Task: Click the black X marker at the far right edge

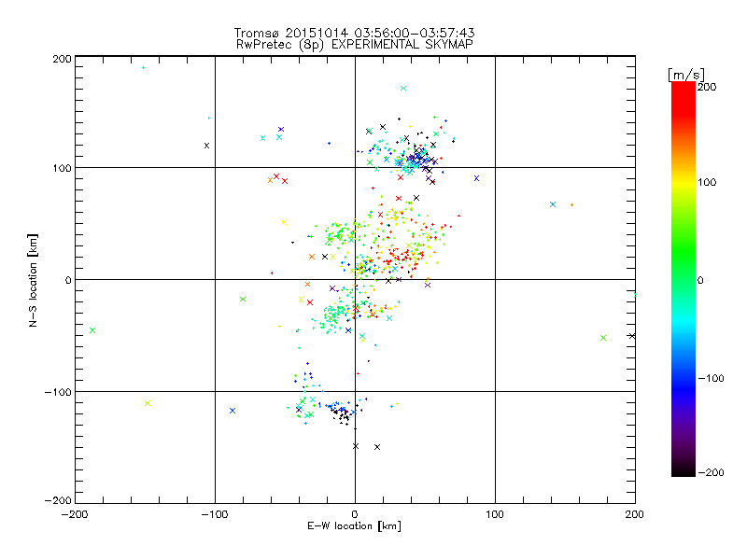Action: coord(632,336)
